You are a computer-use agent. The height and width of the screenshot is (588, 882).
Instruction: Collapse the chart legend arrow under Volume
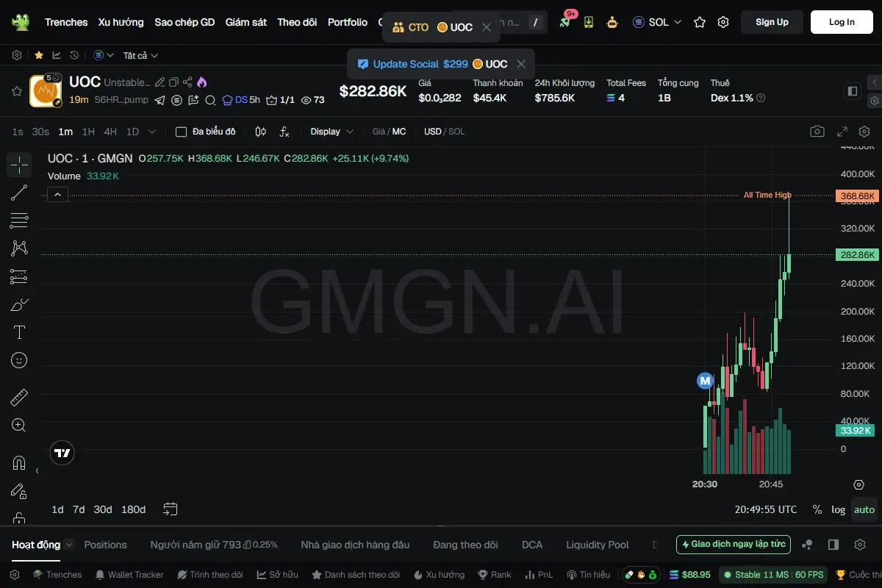(58, 194)
